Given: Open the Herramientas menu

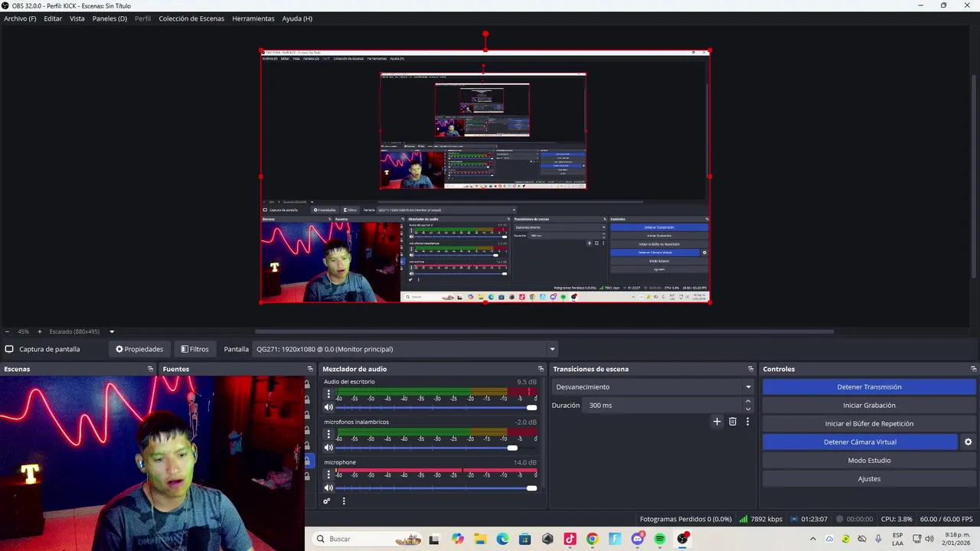Looking at the screenshot, I should pyautogui.click(x=253, y=18).
